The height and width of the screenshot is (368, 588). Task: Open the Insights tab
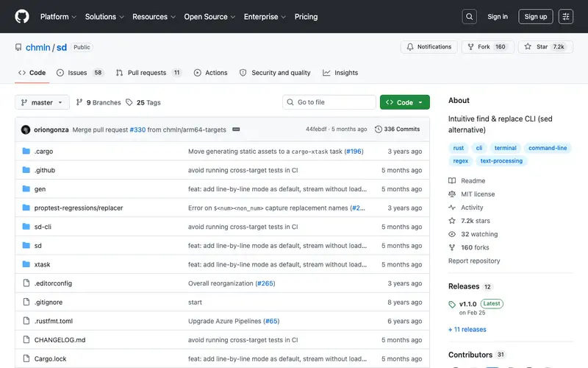point(340,73)
